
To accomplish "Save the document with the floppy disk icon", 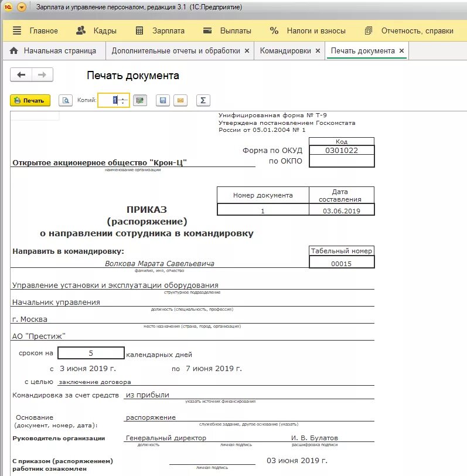I will pyautogui.click(x=163, y=100).
